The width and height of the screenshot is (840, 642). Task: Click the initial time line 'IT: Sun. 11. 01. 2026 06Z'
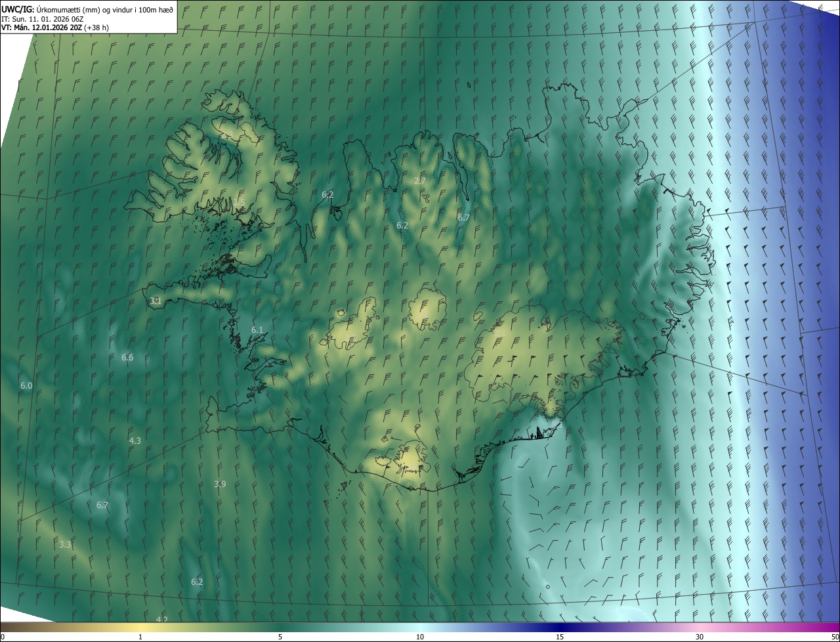43,18
